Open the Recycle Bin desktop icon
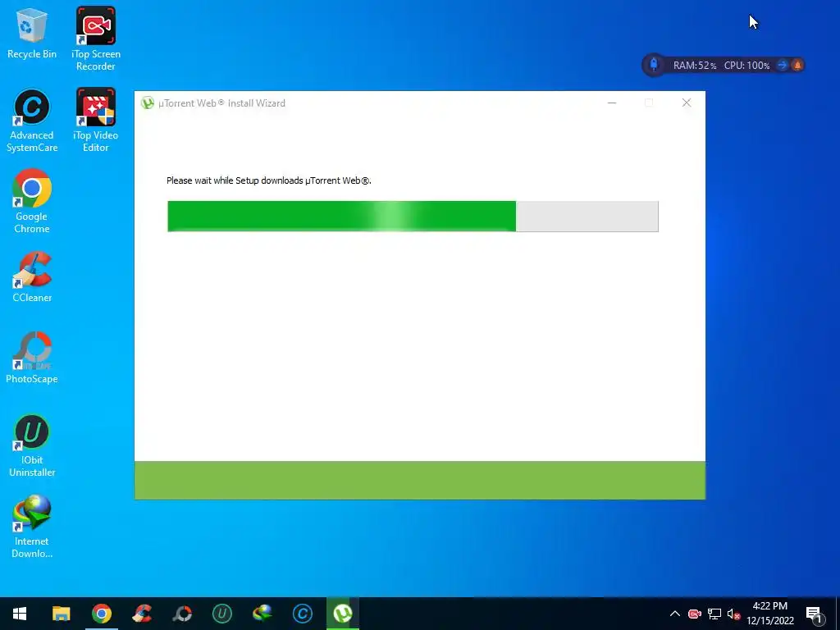This screenshot has height=630, width=840. click(x=32, y=33)
